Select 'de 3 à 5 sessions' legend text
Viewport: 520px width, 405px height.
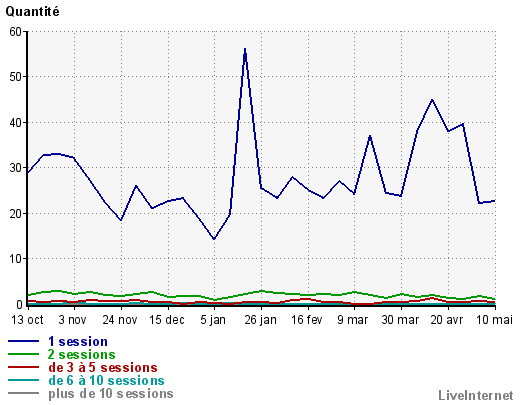(103, 367)
